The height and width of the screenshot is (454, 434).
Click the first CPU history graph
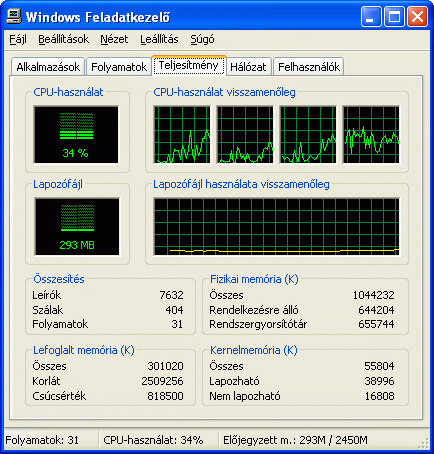click(182, 135)
